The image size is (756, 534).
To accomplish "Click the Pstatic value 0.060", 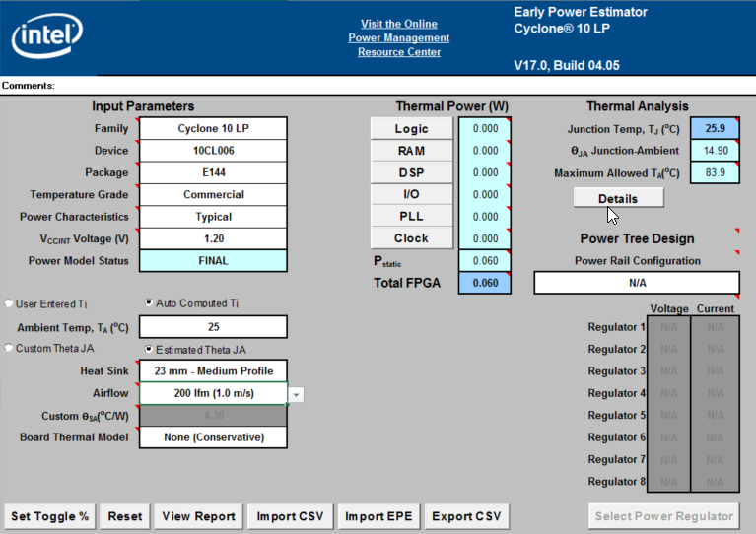I will (x=485, y=261).
